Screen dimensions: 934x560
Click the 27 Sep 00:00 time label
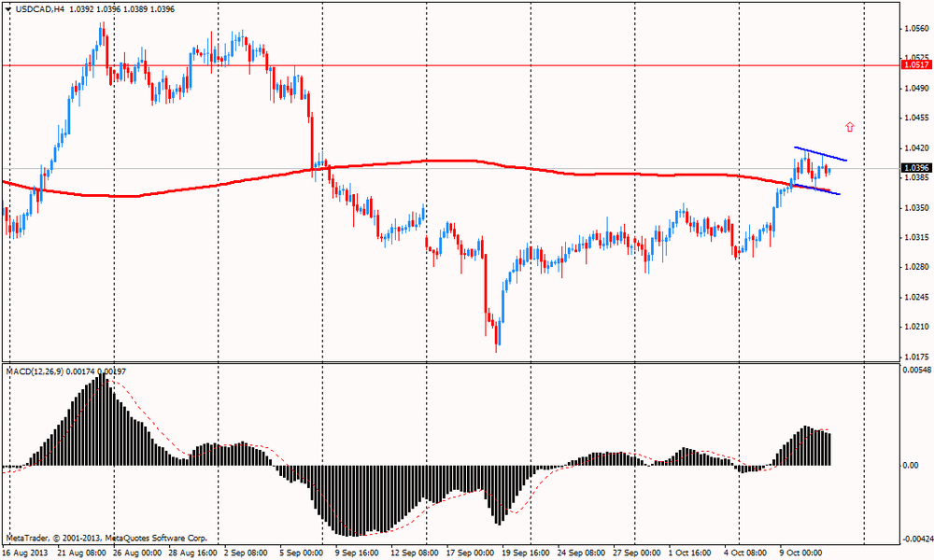pos(637,553)
